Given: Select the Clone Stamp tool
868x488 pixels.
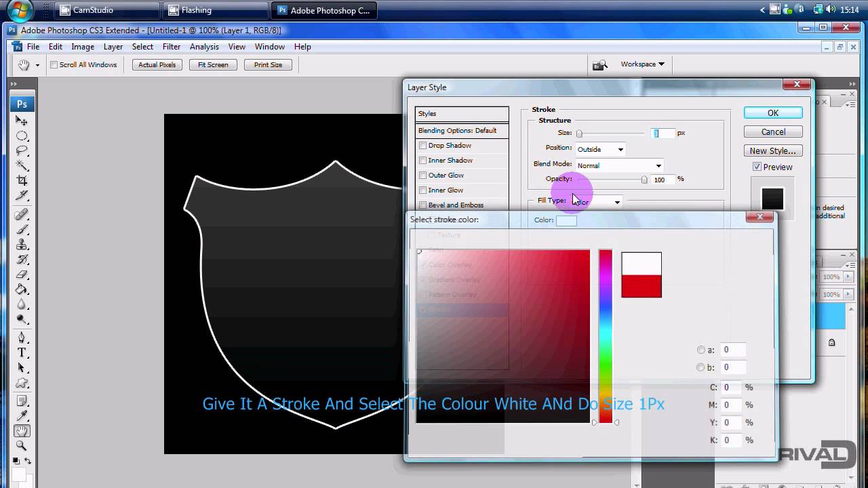Looking at the screenshot, I should click(22, 244).
